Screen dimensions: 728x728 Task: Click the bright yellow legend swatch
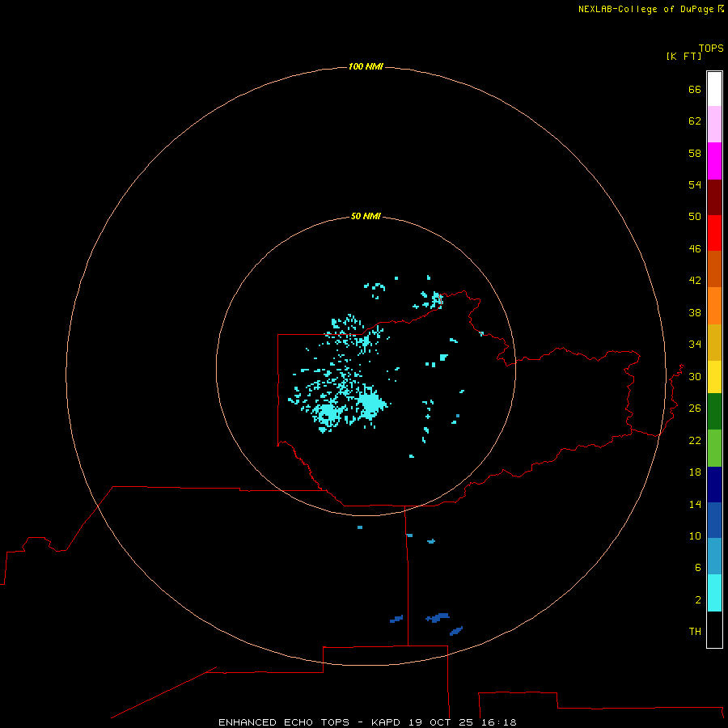point(714,377)
